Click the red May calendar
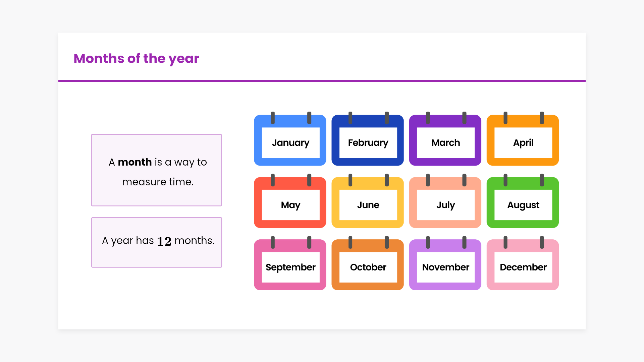644x362 pixels. (290, 202)
